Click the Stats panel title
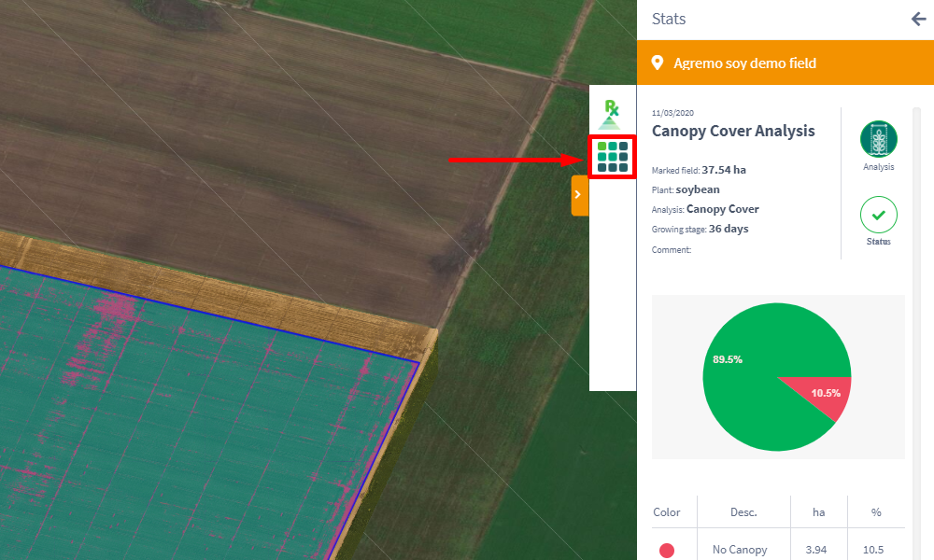Viewport: 934px width, 560px height. (669, 19)
